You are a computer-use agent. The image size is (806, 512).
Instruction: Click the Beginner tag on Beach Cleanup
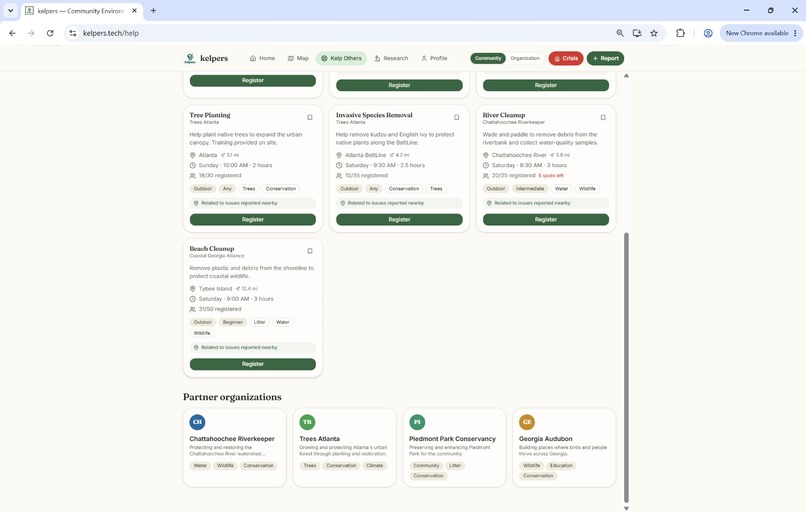233,322
